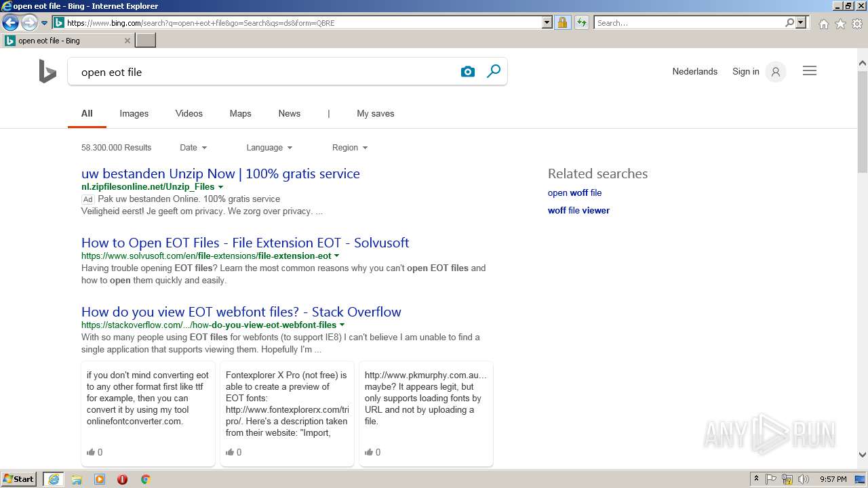868x488 pixels.
Task: Click Sign in
Action: pyautogui.click(x=746, y=72)
